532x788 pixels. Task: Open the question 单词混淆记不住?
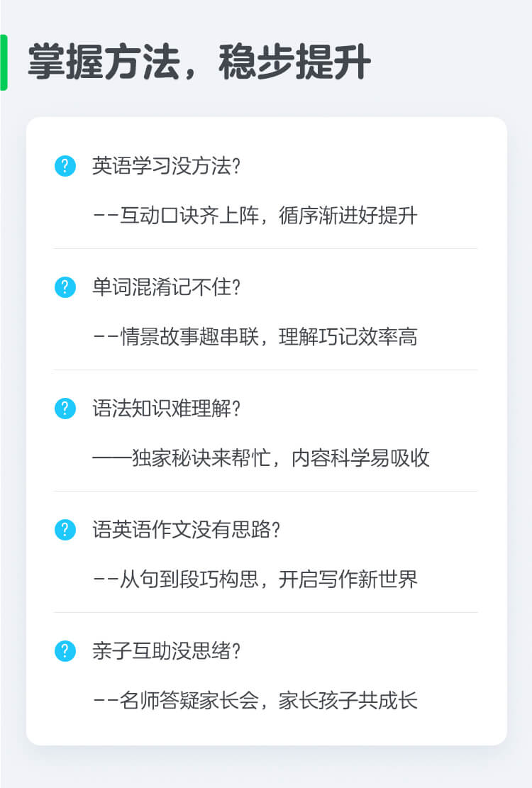pyautogui.click(x=166, y=287)
